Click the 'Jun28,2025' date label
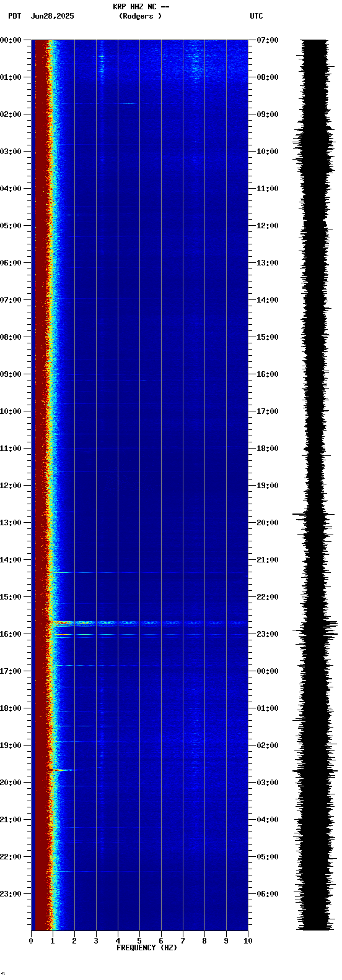The image size is (342, 980). point(52,16)
